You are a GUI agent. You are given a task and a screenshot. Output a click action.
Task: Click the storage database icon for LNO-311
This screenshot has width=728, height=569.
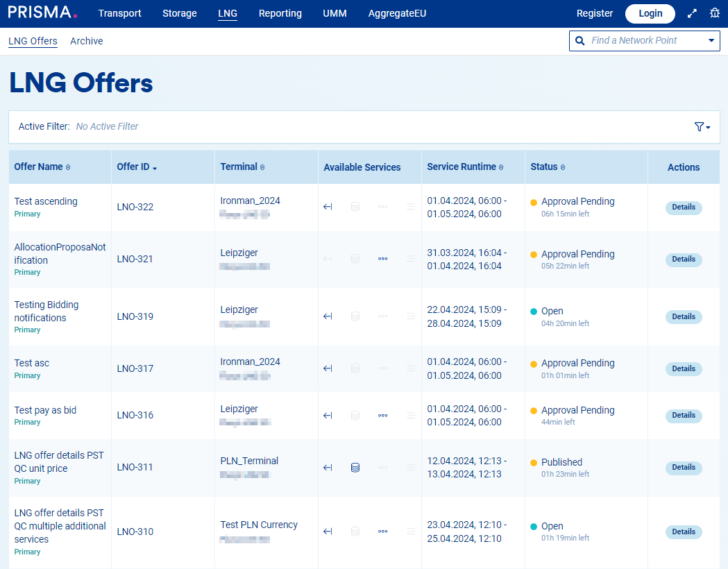coord(355,468)
